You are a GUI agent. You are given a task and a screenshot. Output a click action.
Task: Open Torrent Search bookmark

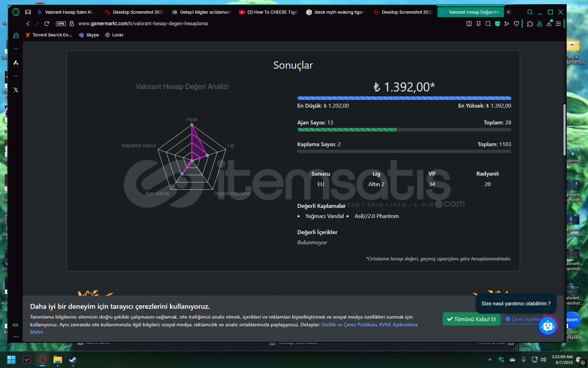(49, 35)
